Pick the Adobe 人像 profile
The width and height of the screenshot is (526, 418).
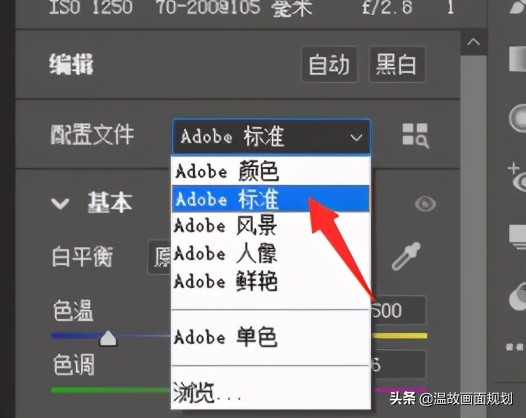(x=270, y=253)
